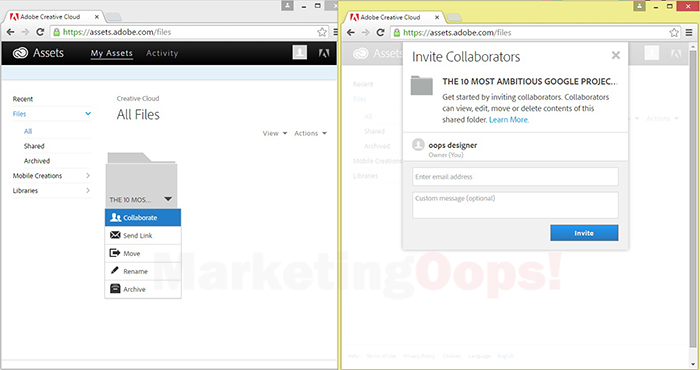
Task: Follow the Learn More link
Action: coord(508,120)
